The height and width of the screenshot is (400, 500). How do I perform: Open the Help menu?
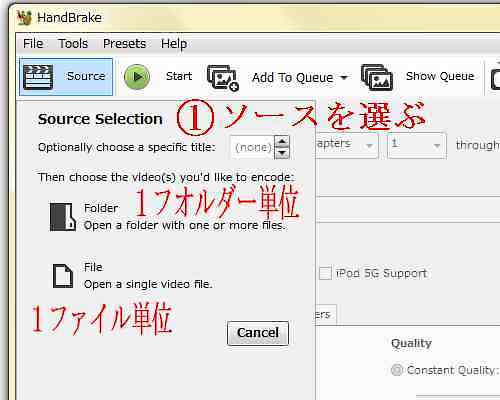[174, 44]
